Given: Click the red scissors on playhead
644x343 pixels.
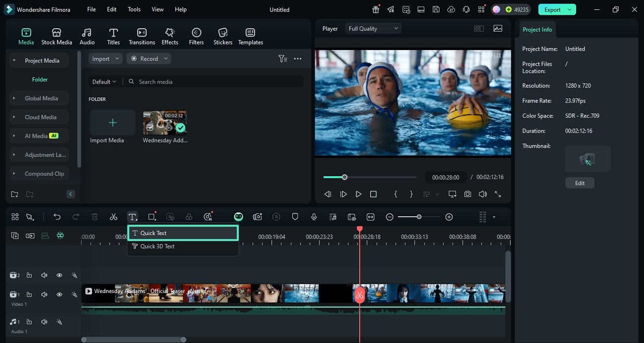Looking at the screenshot, I should click(x=360, y=295).
